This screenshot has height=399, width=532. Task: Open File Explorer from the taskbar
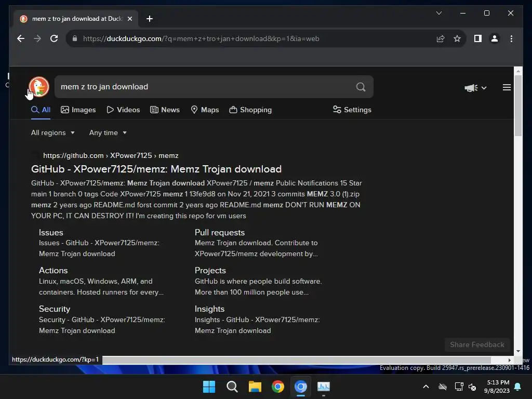click(x=255, y=387)
